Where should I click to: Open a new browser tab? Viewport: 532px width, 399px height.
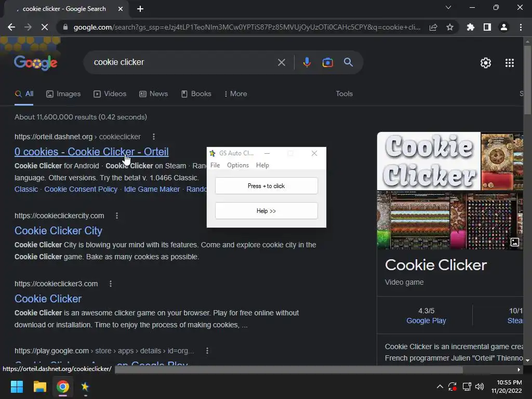[x=140, y=9]
